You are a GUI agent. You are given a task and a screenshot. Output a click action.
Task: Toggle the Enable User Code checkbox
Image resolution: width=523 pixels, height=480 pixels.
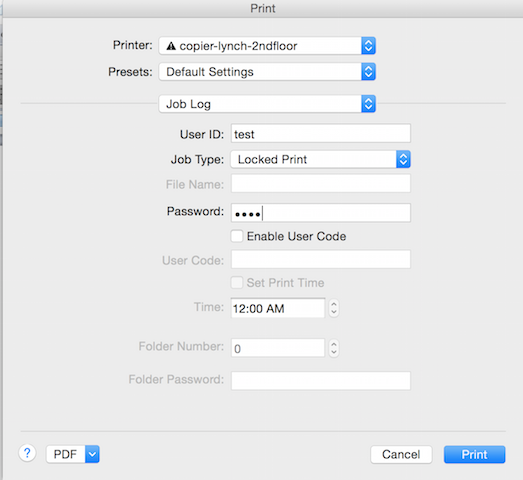coord(237,236)
